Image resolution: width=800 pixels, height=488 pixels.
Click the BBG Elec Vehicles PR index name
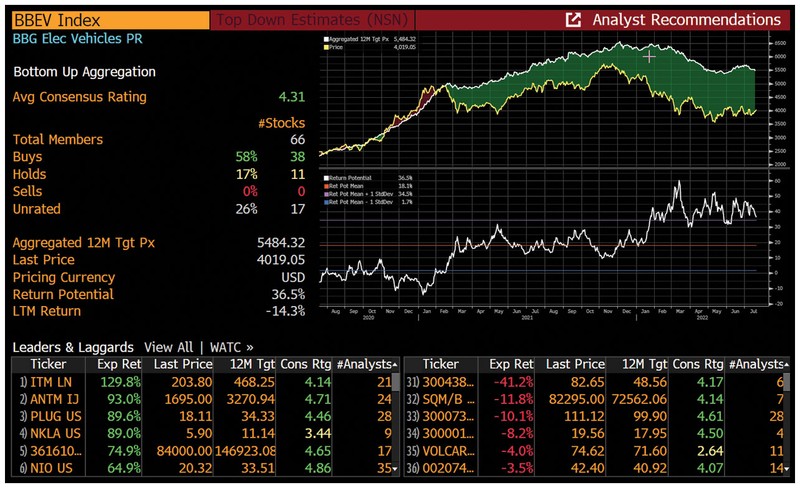(x=78, y=39)
